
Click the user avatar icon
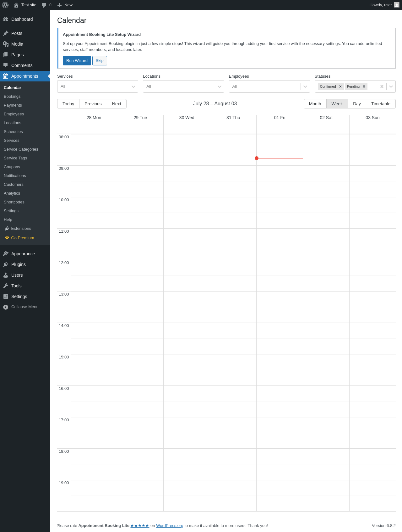[x=397, y=5]
